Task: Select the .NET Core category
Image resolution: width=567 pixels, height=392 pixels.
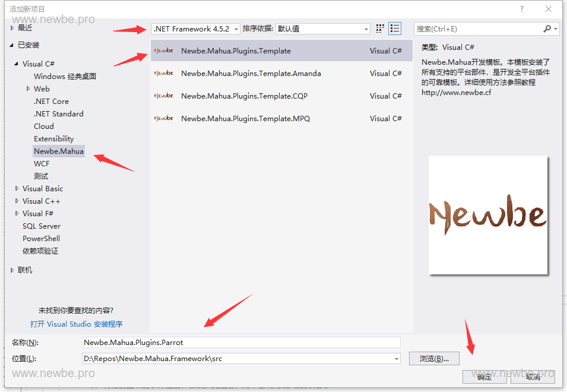Action: [x=51, y=102]
